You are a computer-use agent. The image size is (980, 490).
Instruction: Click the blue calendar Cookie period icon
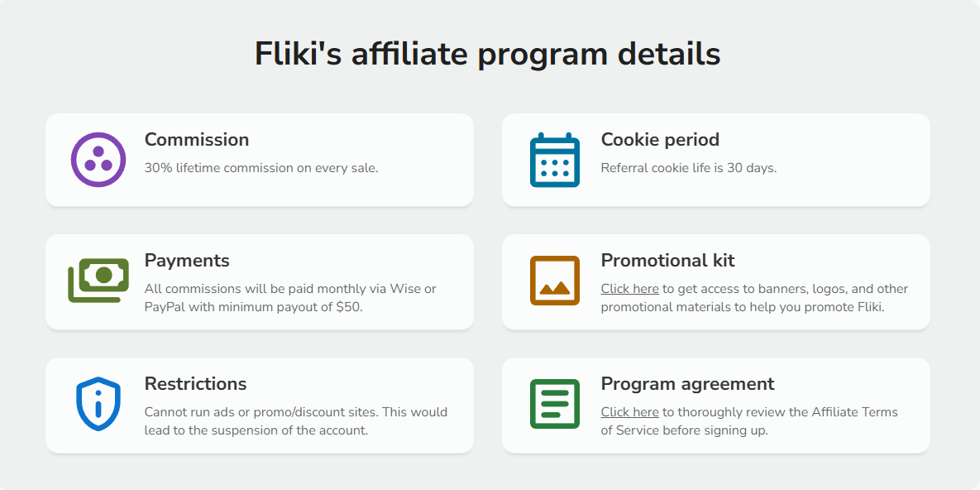(554, 160)
